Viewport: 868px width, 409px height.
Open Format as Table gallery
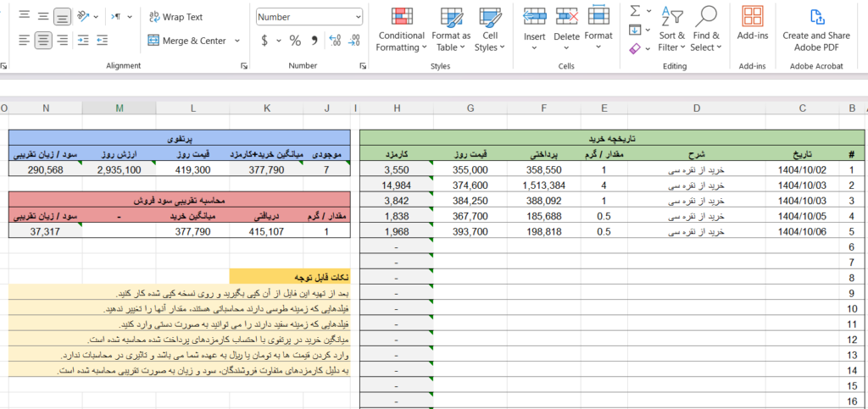coord(451,19)
